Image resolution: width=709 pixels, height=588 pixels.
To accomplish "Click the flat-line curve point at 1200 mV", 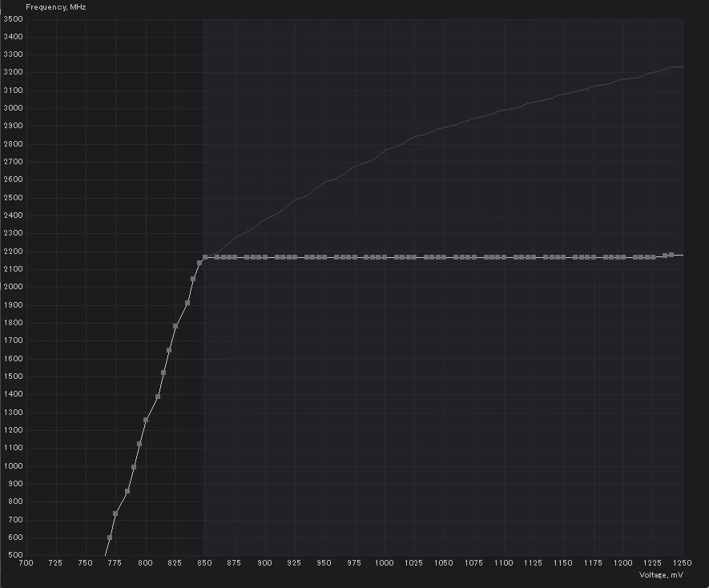I will pos(623,257).
